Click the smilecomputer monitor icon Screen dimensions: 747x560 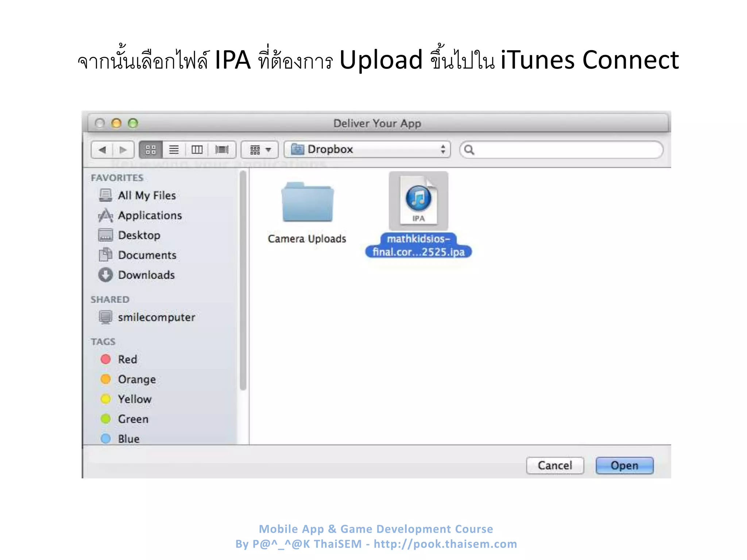click(105, 317)
